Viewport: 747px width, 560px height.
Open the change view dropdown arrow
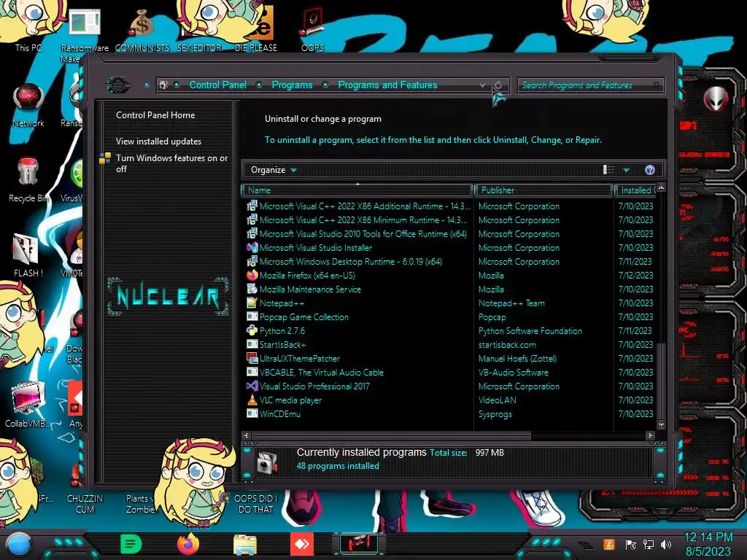[626, 170]
